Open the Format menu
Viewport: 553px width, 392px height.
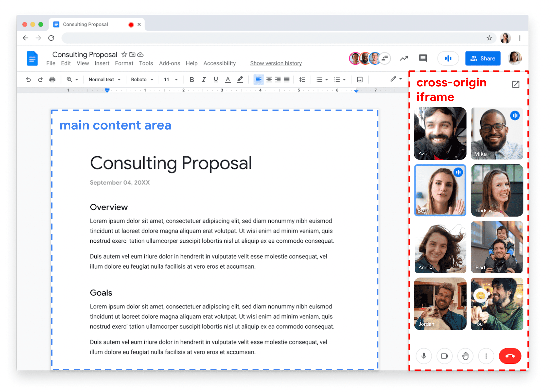pos(124,64)
